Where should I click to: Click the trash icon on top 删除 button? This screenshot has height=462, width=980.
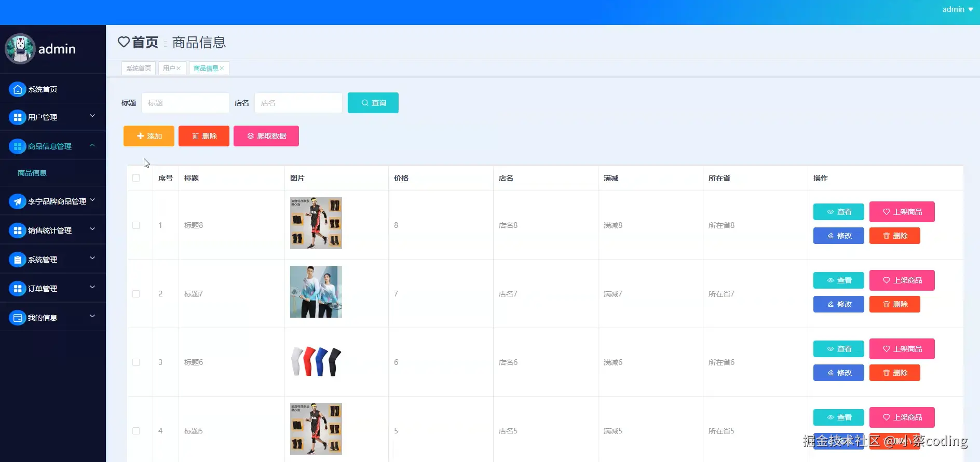196,136
